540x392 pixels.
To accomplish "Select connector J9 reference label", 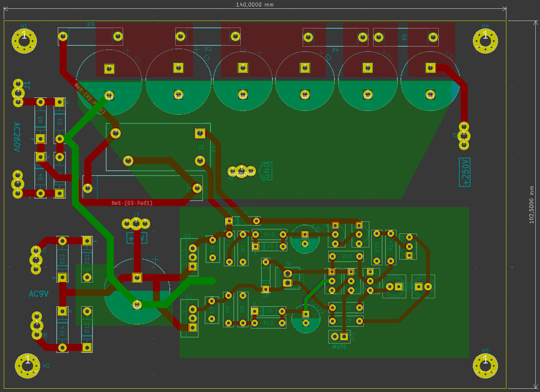I will point(288,264).
